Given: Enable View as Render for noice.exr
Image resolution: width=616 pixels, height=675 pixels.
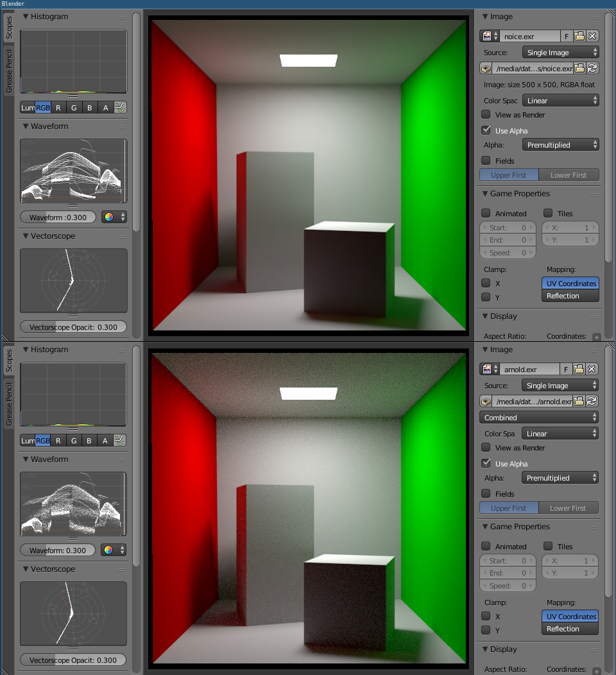Looking at the screenshot, I should (x=486, y=114).
